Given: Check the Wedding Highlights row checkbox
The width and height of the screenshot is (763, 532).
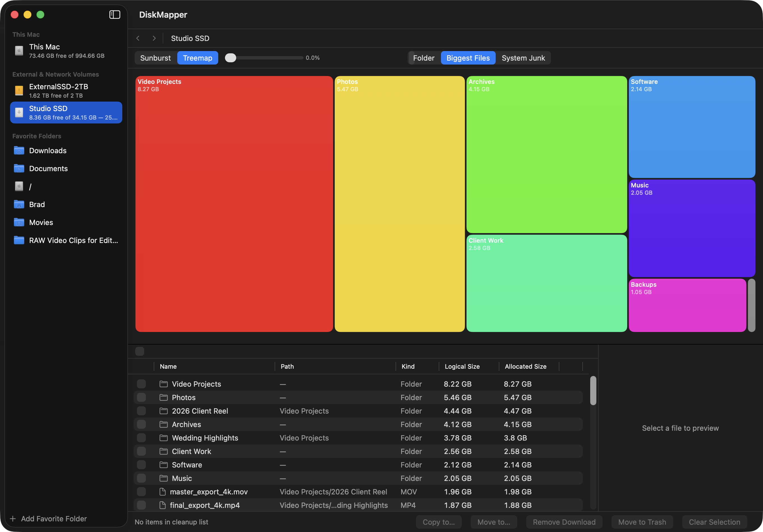Looking at the screenshot, I should [141, 438].
